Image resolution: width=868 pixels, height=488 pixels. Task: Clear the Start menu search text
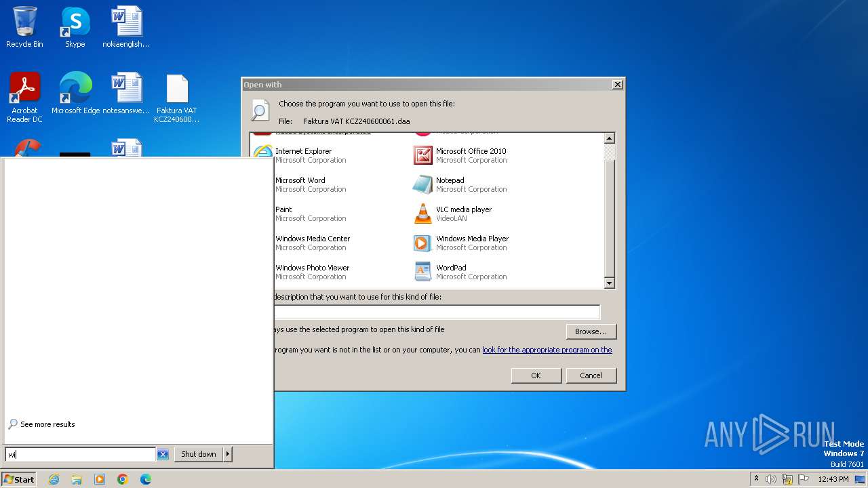(x=163, y=454)
